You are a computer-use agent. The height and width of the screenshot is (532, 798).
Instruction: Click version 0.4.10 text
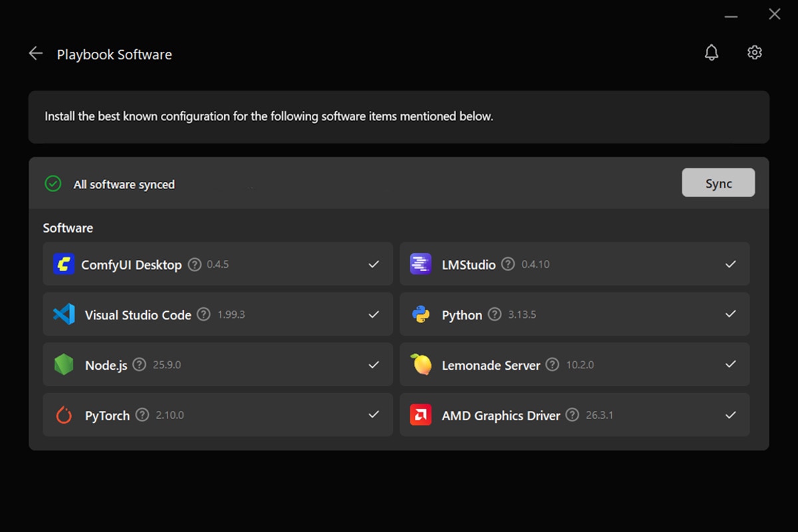[x=535, y=264]
